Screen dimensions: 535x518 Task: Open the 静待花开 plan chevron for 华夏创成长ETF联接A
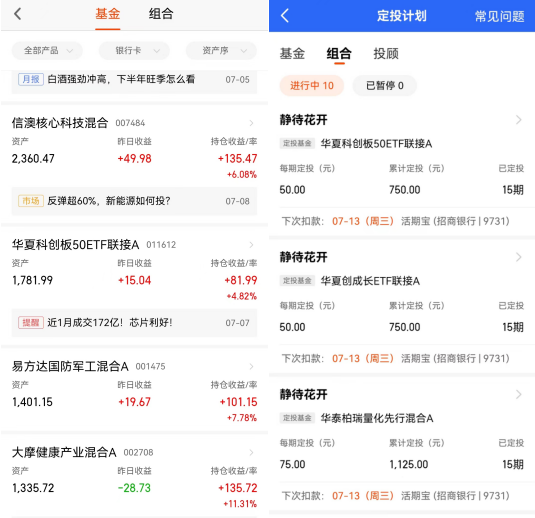click(x=519, y=257)
